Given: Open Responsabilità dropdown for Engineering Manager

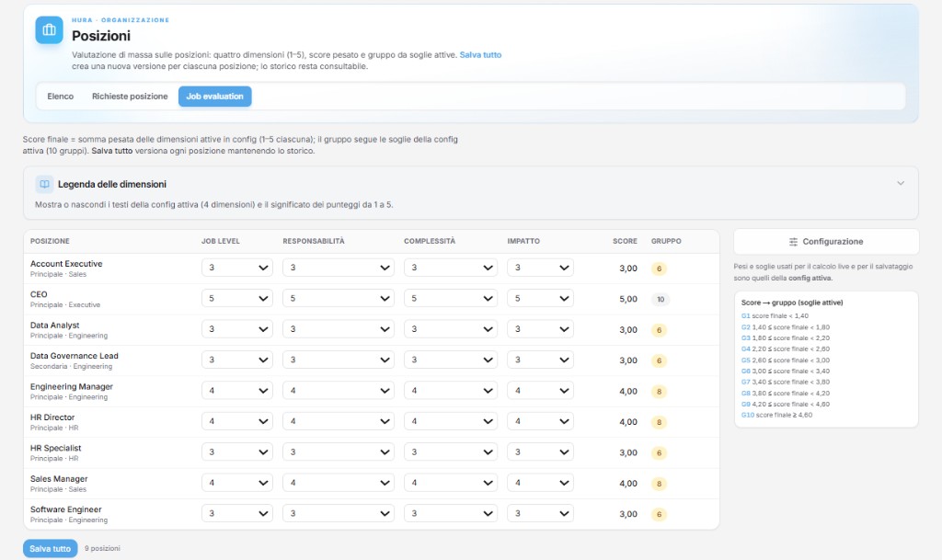Looking at the screenshot, I should tap(339, 391).
